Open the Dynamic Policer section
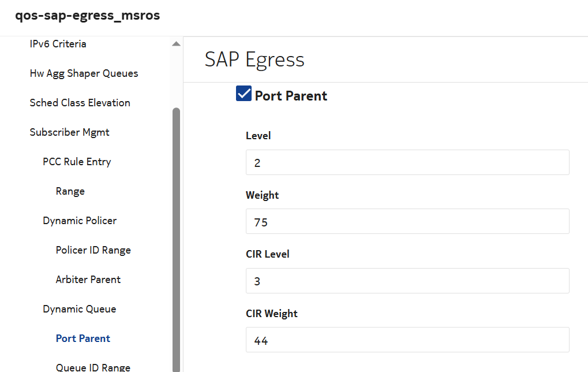The width and height of the screenshot is (588, 372). pyautogui.click(x=80, y=221)
